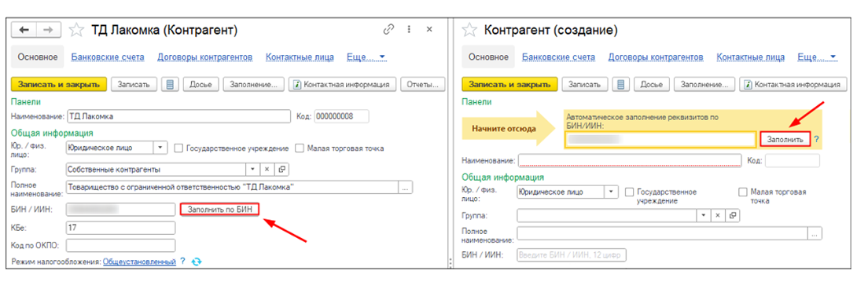This screenshot has width=868, height=289.
Task: Open Заполнение... in creation window
Action: coord(704,85)
